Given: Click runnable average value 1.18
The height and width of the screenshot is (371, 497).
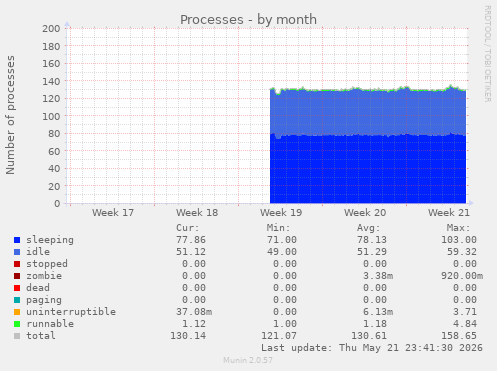Looking at the screenshot, I should 375,324.
